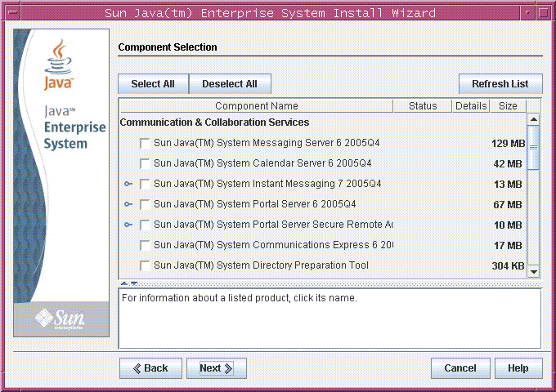Click the split pane collapse-up arrow

coord(124,283)
